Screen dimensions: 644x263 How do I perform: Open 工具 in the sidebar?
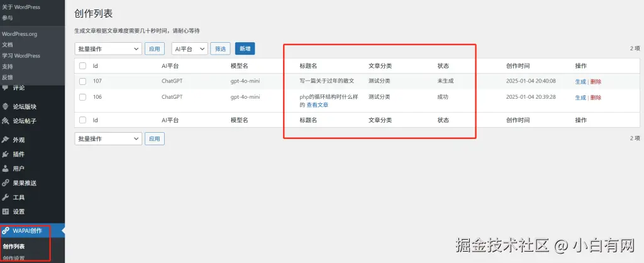point(18,198)
